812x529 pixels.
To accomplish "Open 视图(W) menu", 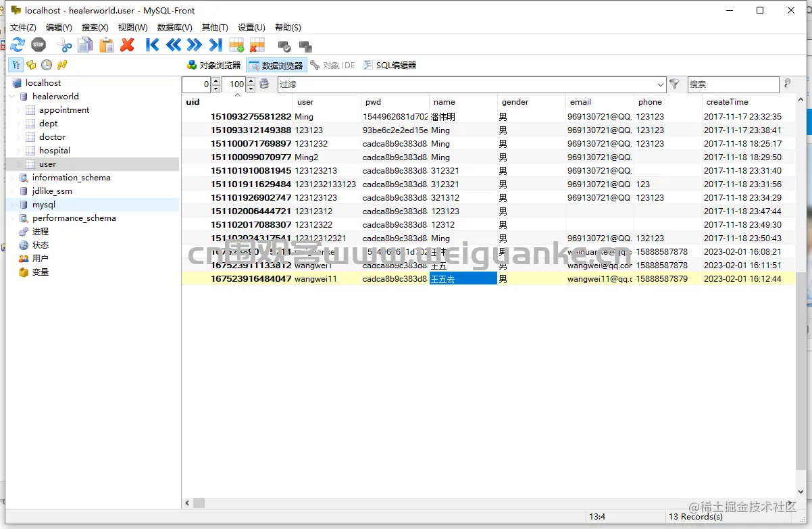I will tap(132, 27).
